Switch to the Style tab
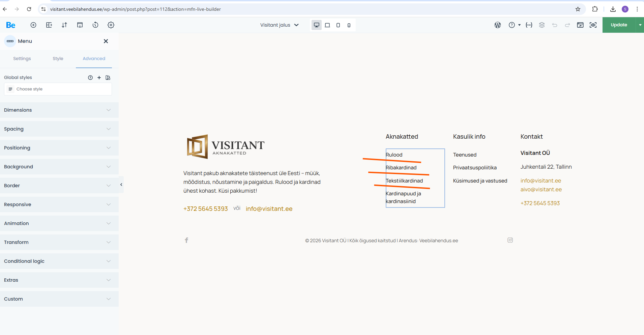The height and width of the screenshot is (335, 644). (58, 58)
